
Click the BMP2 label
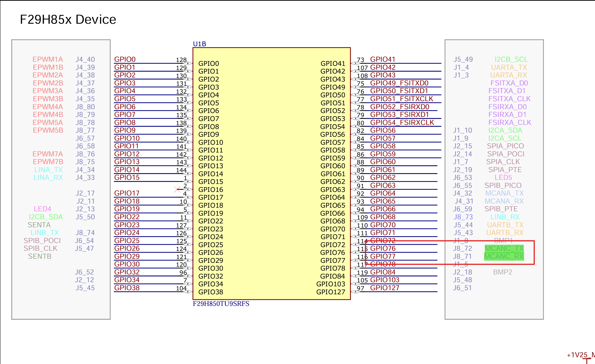(502, 272)
